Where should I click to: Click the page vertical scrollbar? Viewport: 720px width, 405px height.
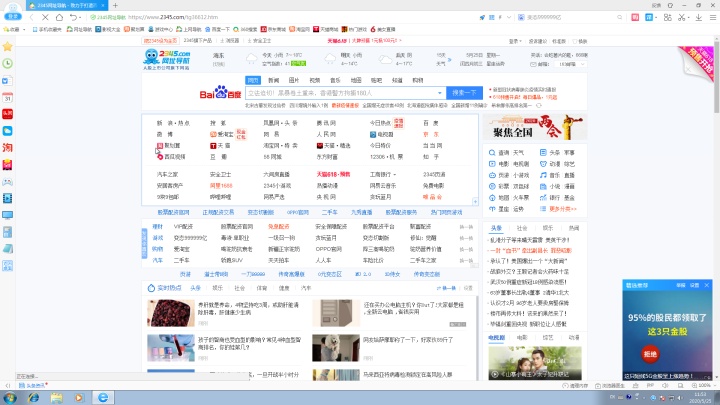tap(716, 76)
